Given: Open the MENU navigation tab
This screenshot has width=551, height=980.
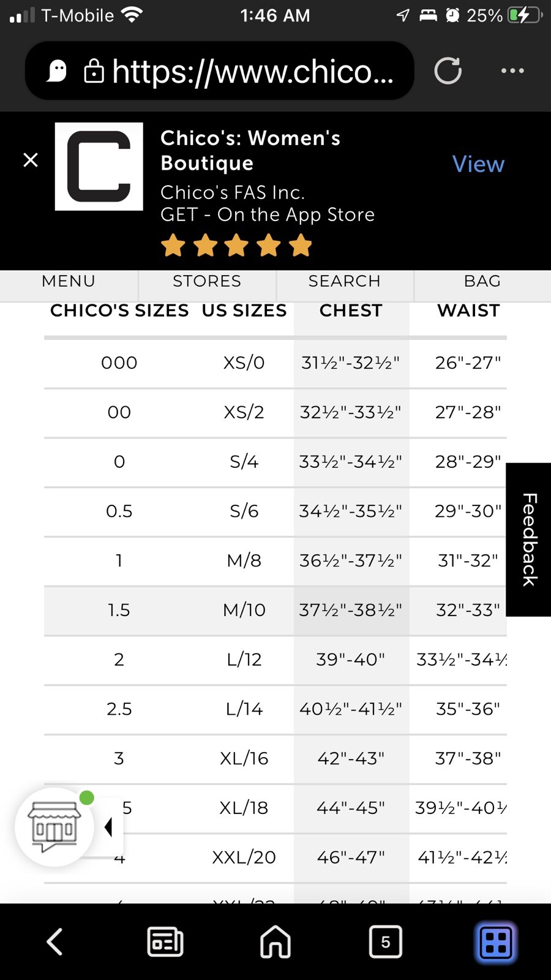Looking at the screenshot, I should coord(69,281).
